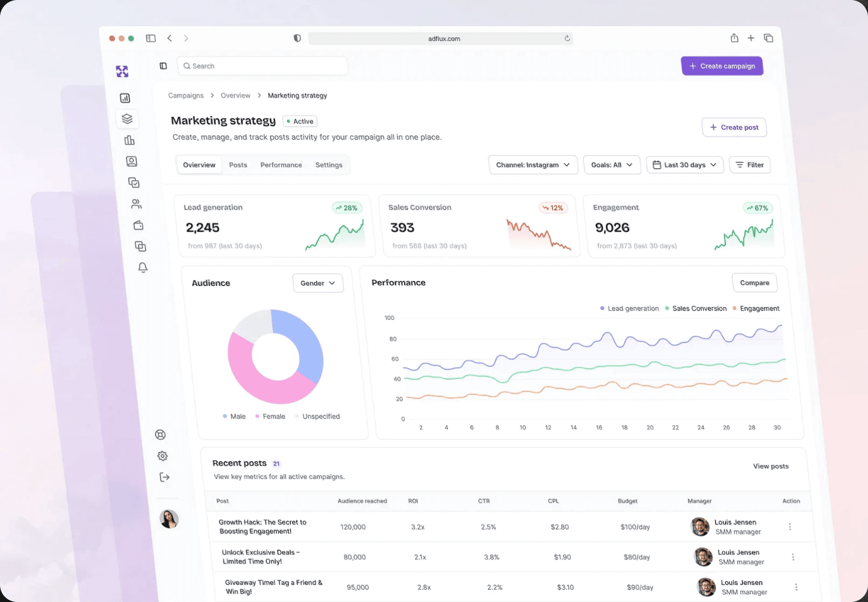Collapse the sidebar panel icon beside search
The width and height of the screenshot is (868, 602).
[163, 66]
